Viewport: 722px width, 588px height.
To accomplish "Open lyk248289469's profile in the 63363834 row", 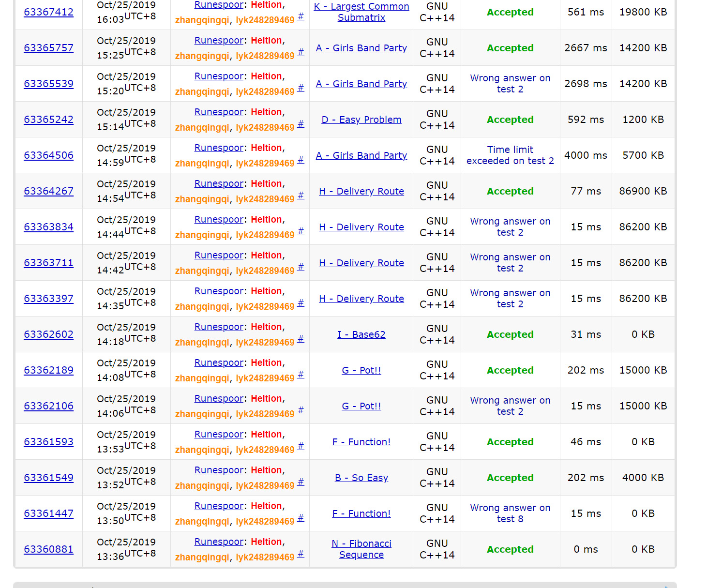I will click(265, 235).
